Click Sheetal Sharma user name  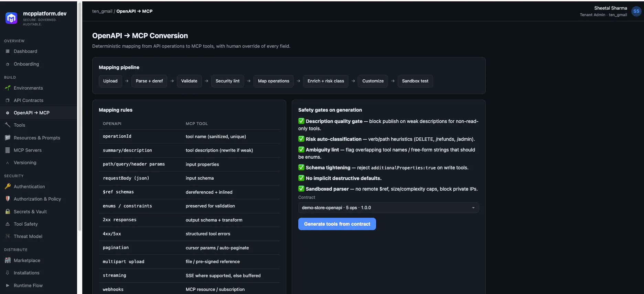(x=611, y=8)
